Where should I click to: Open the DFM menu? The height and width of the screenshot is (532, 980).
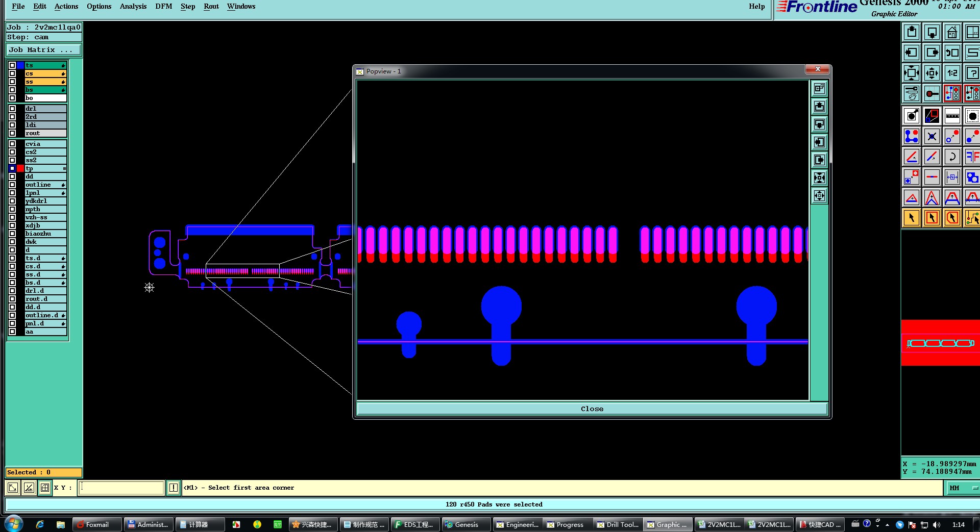pyautogui.click(x=164, y=6)
